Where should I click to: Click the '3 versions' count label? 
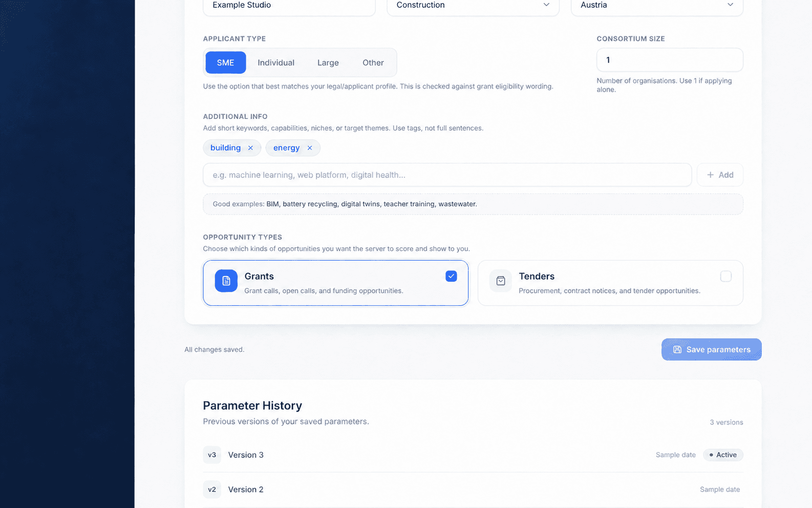(726, 422)
